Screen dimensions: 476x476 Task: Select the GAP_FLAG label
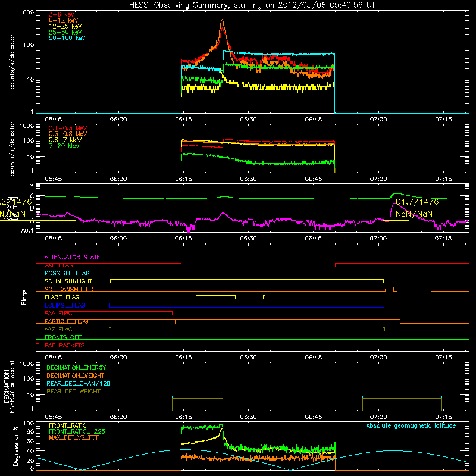[58, 265]
